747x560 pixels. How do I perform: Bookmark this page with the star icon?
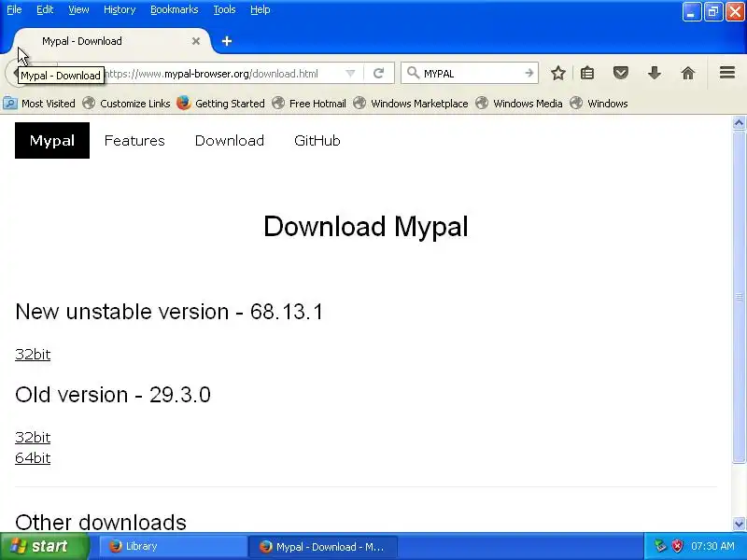click(x=557, y=74)
